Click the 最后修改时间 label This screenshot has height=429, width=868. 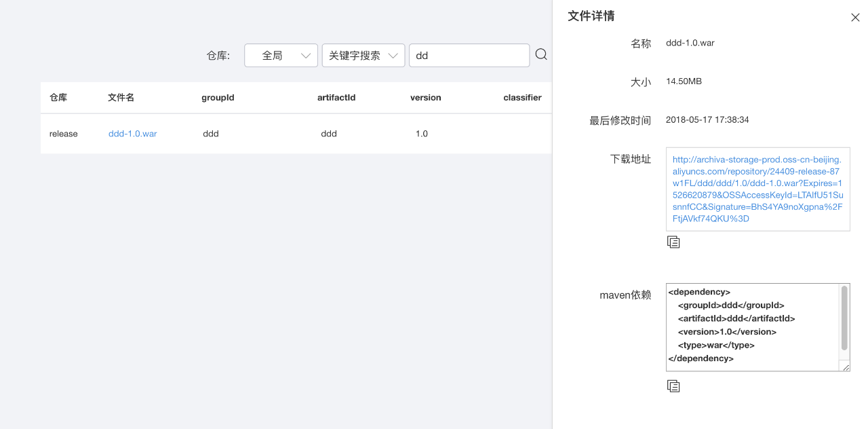click(x=620, y=120)
